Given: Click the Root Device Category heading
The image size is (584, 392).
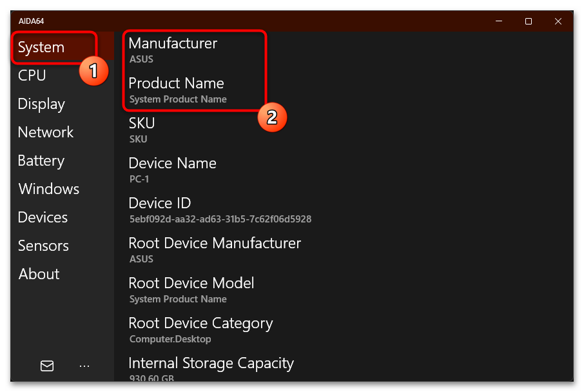Looking at the screenshot, I should click(200, 324).
